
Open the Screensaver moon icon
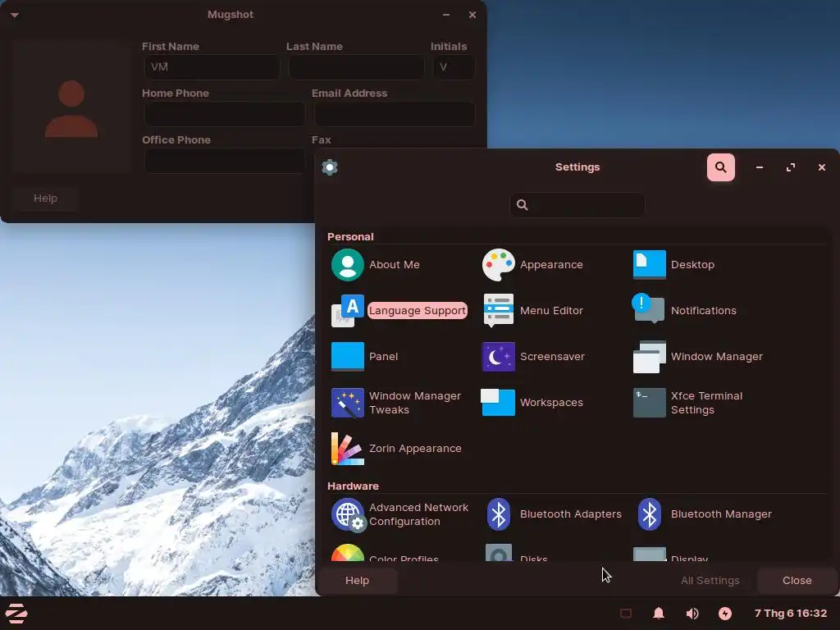498,357
